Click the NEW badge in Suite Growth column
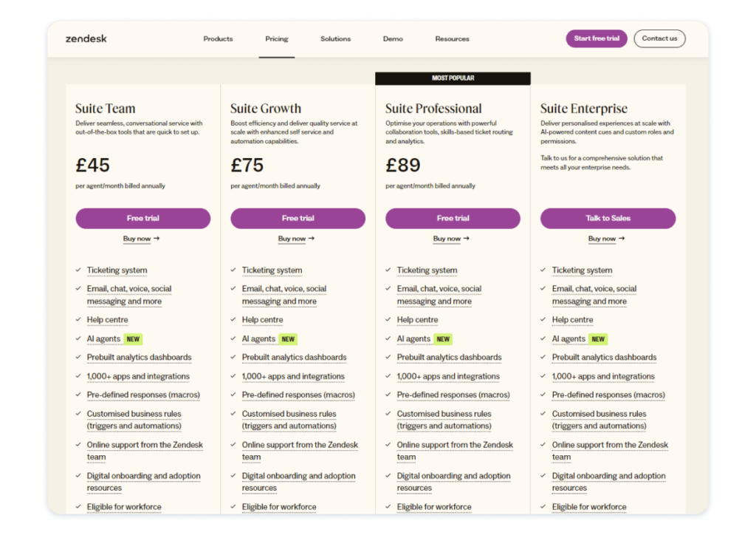Screen dimensions: 756x535 (x=288, y=339)
